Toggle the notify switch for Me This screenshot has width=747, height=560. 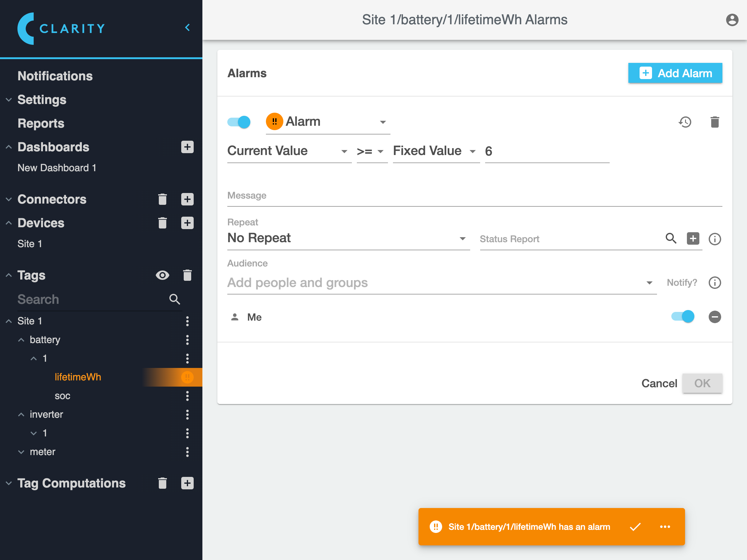tap(683, 317)
